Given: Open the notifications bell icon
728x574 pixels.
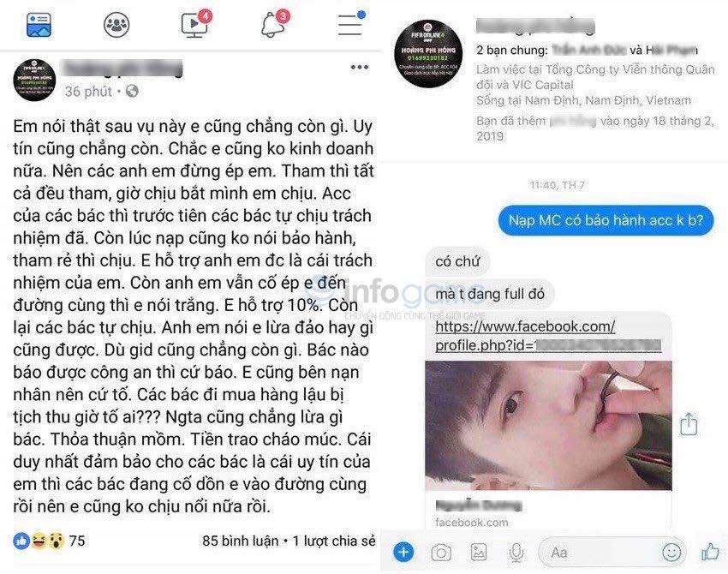Looking at the screenshot, I should pyautogui.click(x=274, y=24).
